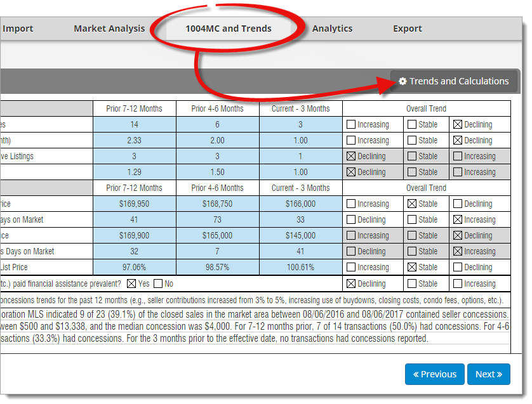Open the Analytics tab
The height and width of the screenshot is (404, 532).
coord(332,29)
